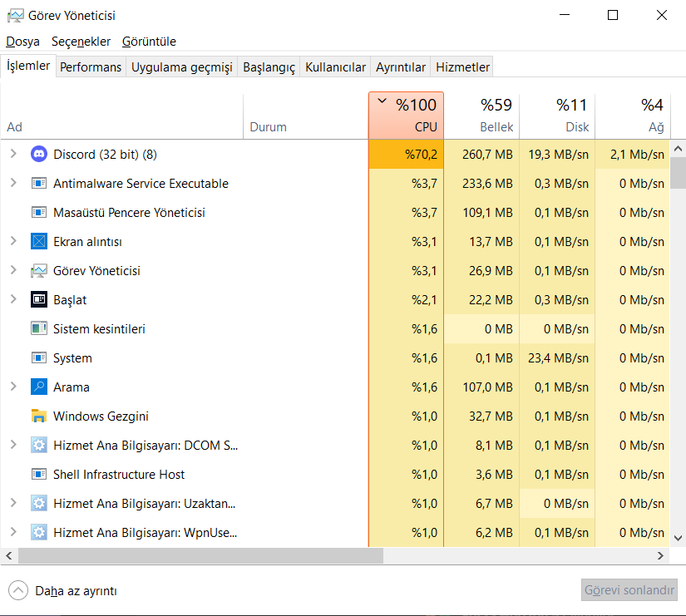The width and height of the screenshot is (686, 616).
Task: Open the Seçenekler menu
Action: [x=81, y=42]
